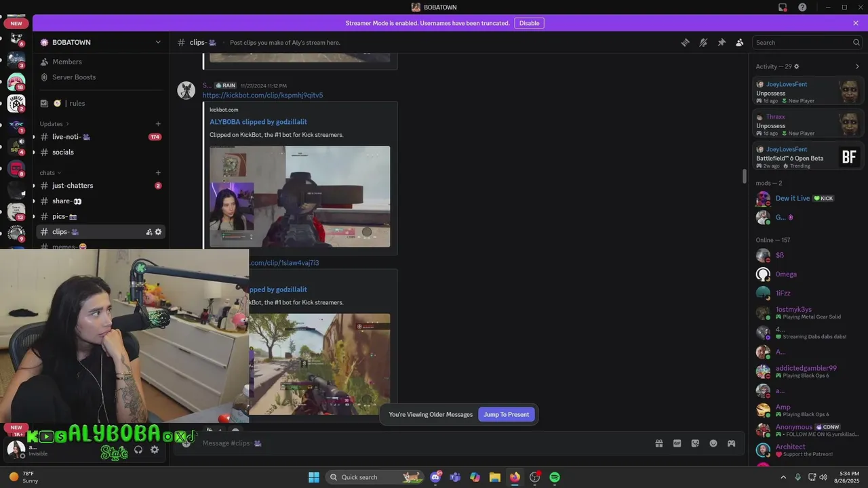Open Battlefield 6 Open Beta activity card

pyautogui.click(x=808, y=157)
